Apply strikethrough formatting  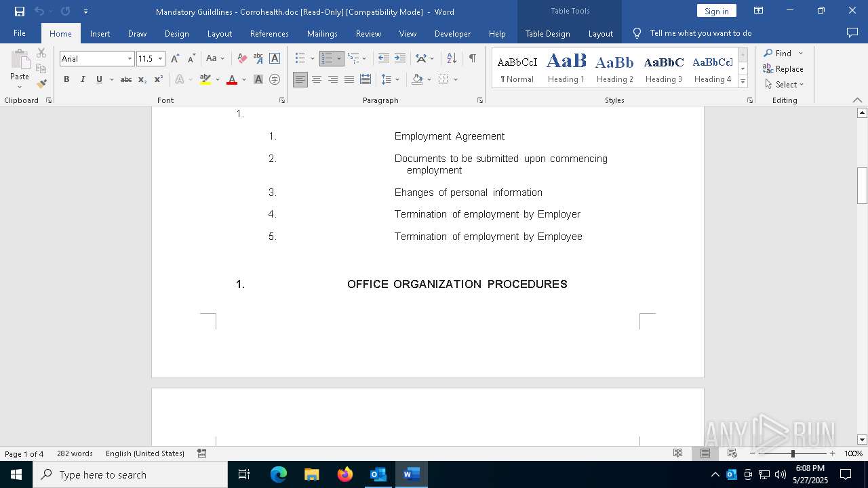click(x=126, y=79)
